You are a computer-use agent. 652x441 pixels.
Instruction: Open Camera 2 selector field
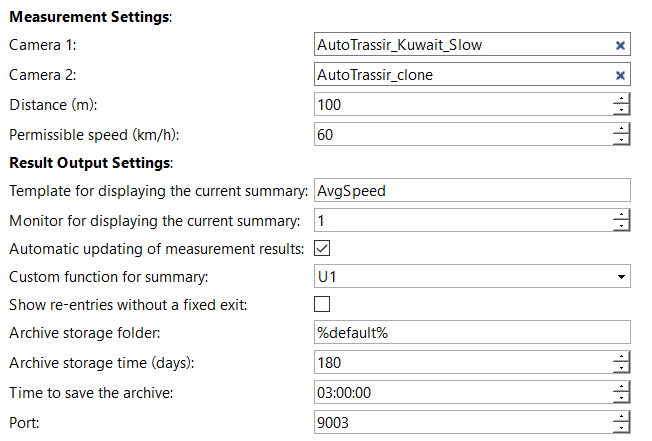[464, 74]
